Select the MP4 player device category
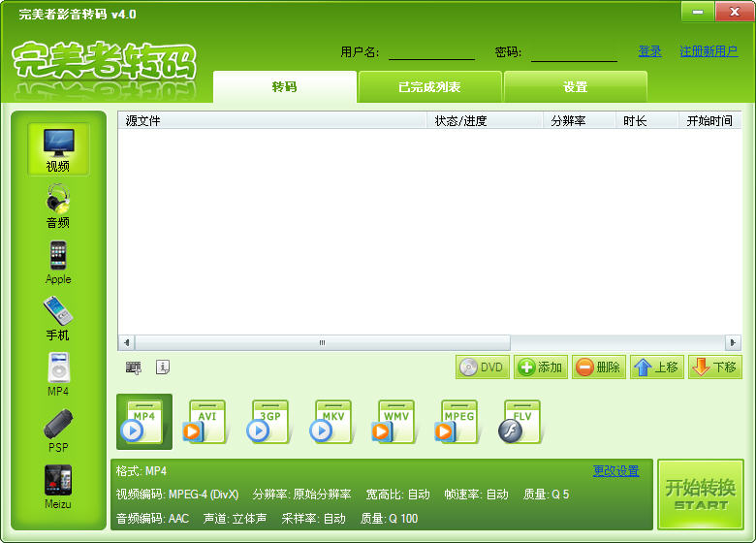 pyautogui.click(x=58, y=374)
